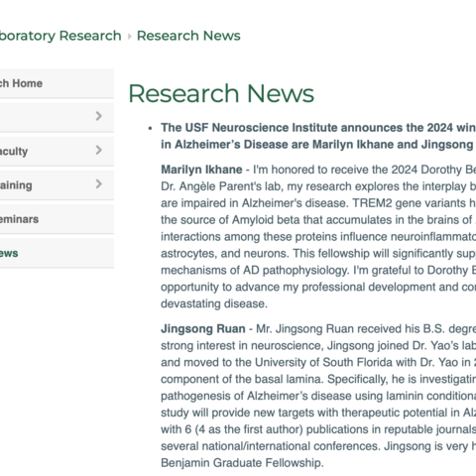The height and width of the screenshot is (476, 476).
Task: Click the bold name Marilyn Ikhane
Action: point(201,170)
